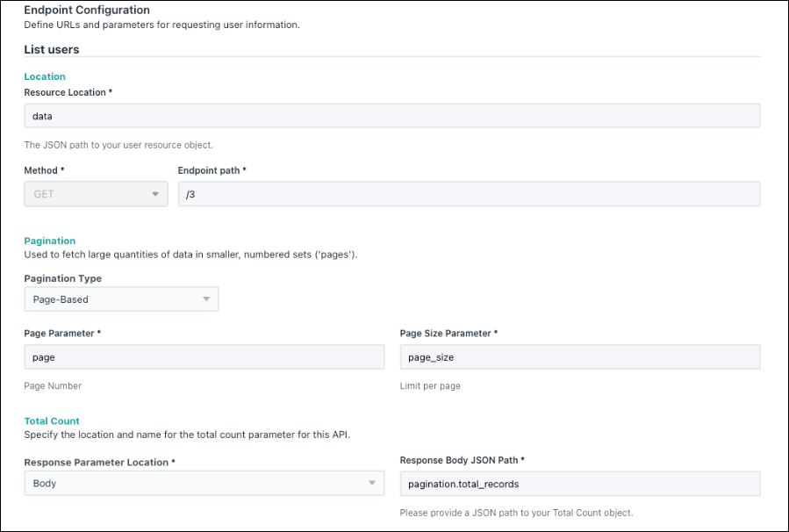Click the Method dropdown arrow icon
The image size is (789, 532).
[155, 194]
